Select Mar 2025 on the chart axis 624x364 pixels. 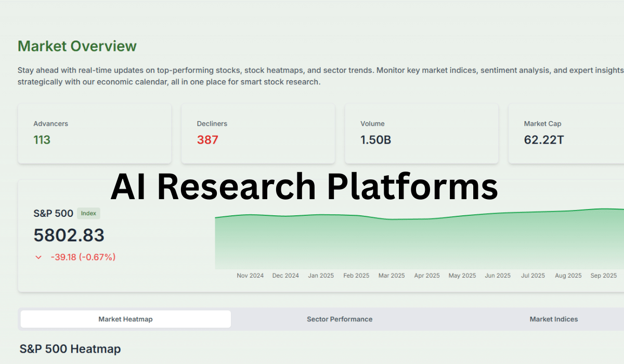pyautogui.click(x=392, y=276)
